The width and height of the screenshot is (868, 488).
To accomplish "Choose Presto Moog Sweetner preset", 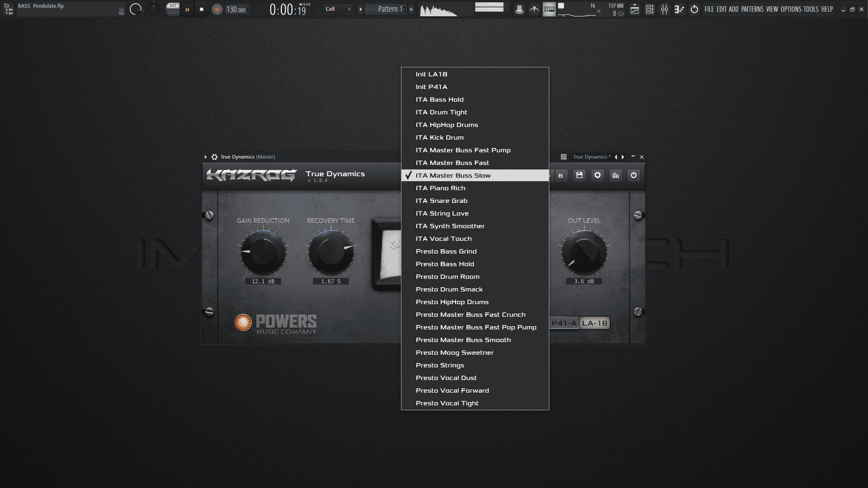I will coord(475,352).
